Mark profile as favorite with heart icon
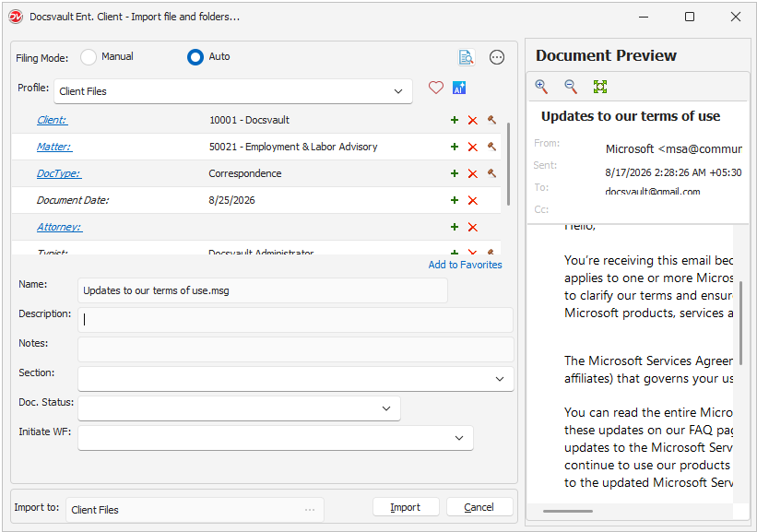757x532 pixels. (x=435, y=88)
